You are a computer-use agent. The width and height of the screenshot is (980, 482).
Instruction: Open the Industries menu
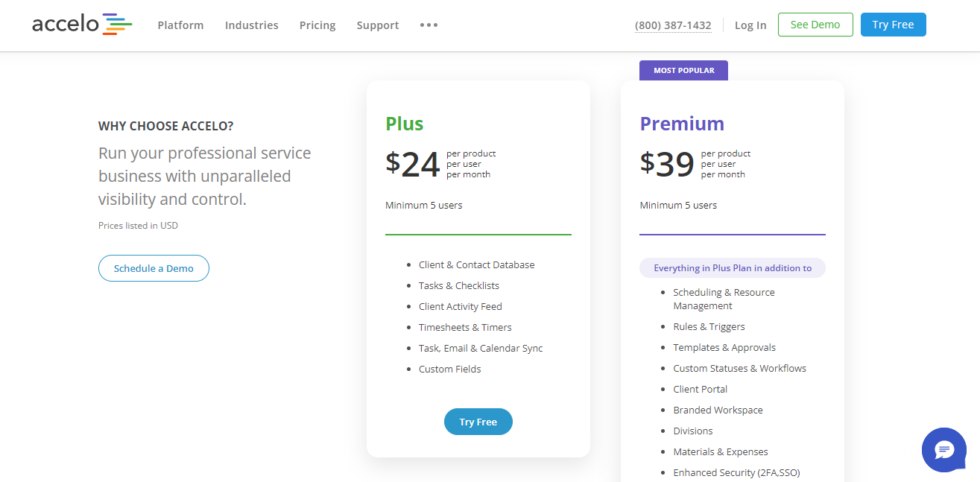point(251,25)
